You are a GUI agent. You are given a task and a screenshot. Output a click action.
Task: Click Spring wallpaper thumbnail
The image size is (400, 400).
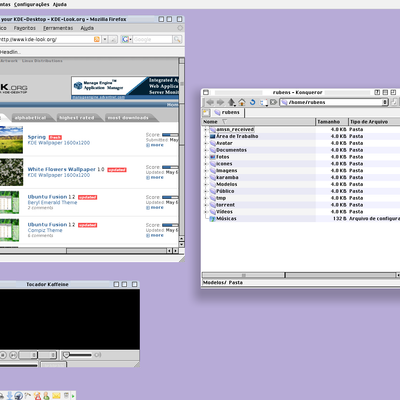(11, 140)
